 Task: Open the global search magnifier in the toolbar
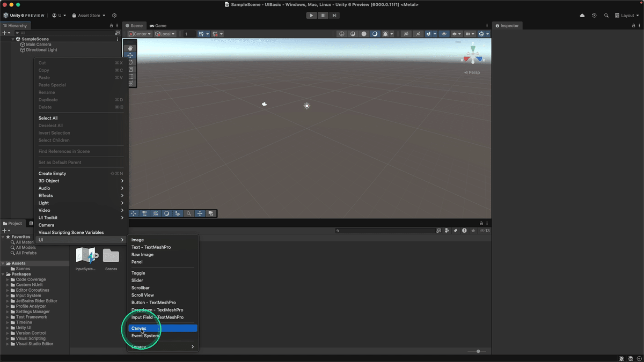tap(606, 16)
